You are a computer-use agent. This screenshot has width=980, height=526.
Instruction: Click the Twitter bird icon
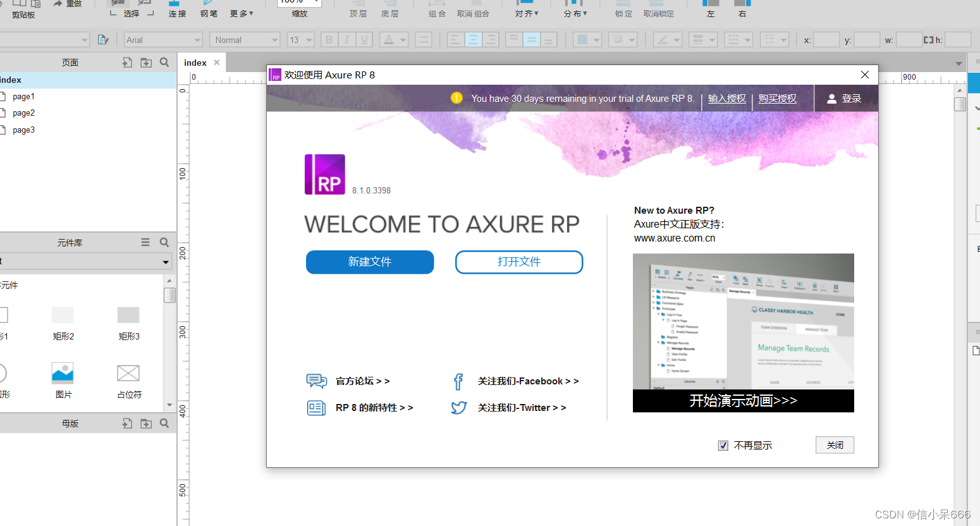coord(459,408)
